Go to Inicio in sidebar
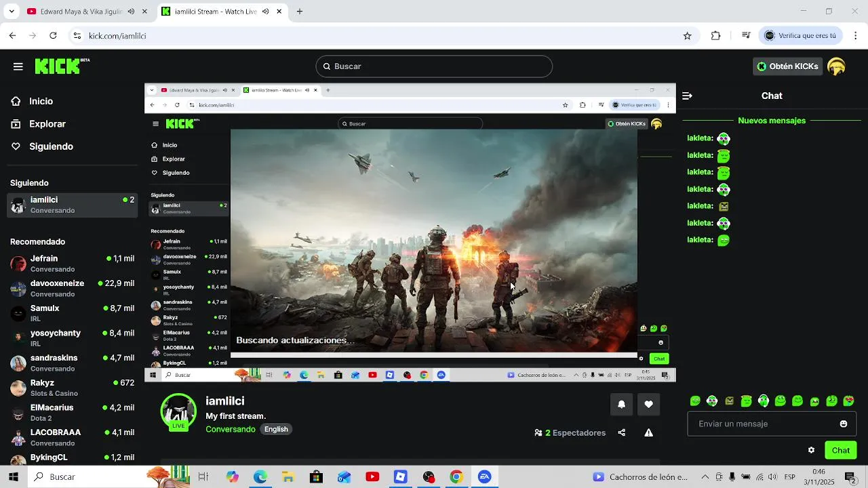Screen dimensions: 868x488 41,101
